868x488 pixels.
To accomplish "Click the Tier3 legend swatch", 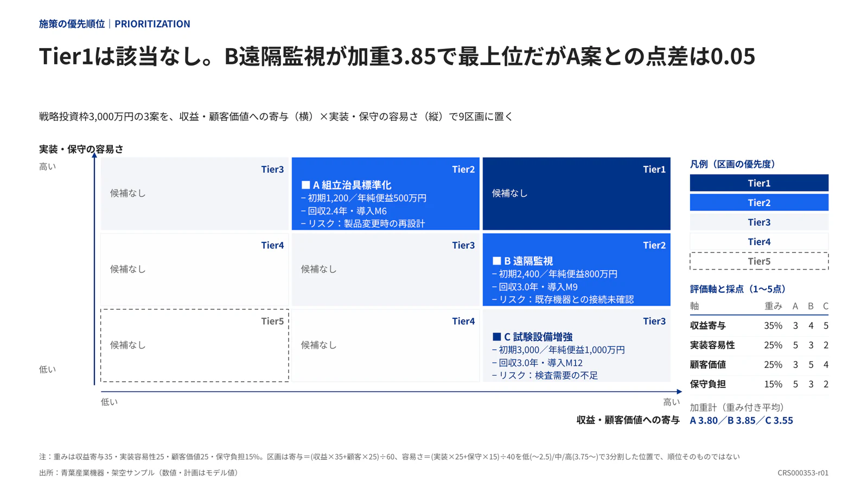I will point(759,222).
